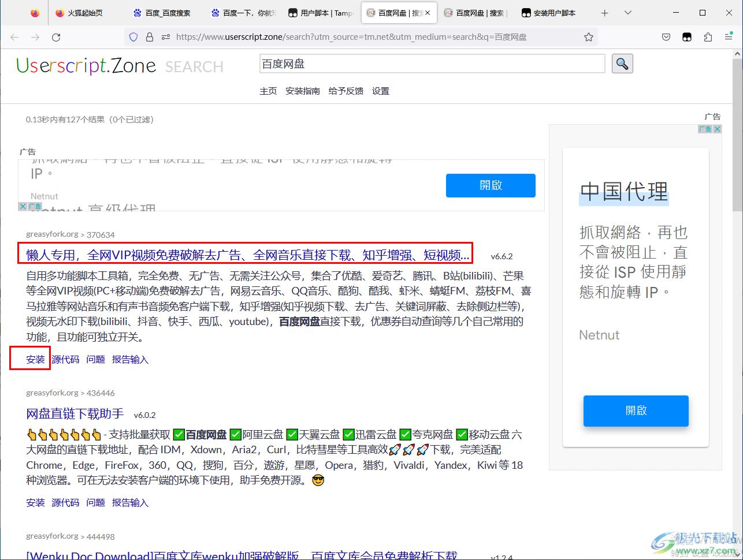743x560 pixels.
Task: Click the v6.6.2 version label
Action: tap(501, 256)
